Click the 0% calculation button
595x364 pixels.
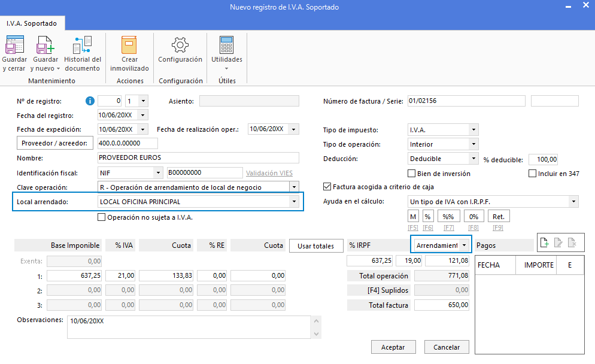pos(473,216)
